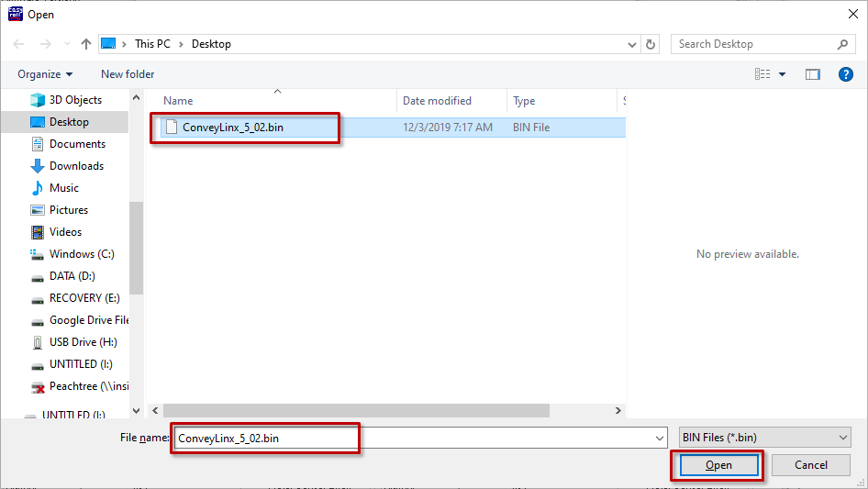Click the horizontal scrollbar right arrow

pos(618,410)
